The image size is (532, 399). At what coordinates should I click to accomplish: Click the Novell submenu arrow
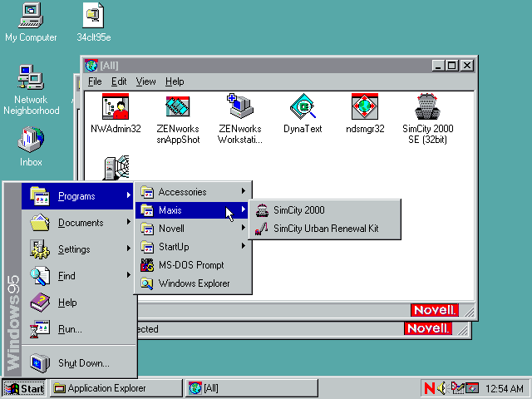[x=244, y=228]
